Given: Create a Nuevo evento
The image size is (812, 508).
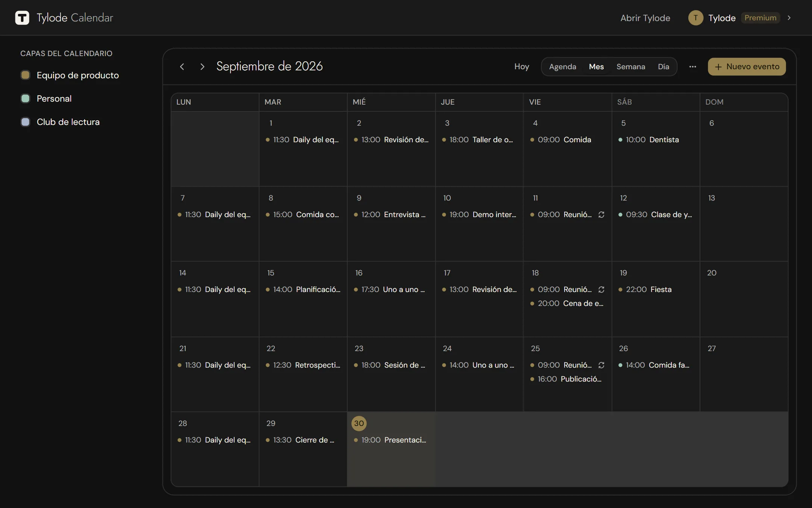Looking at the screenshot, I should tap(747, 67).
